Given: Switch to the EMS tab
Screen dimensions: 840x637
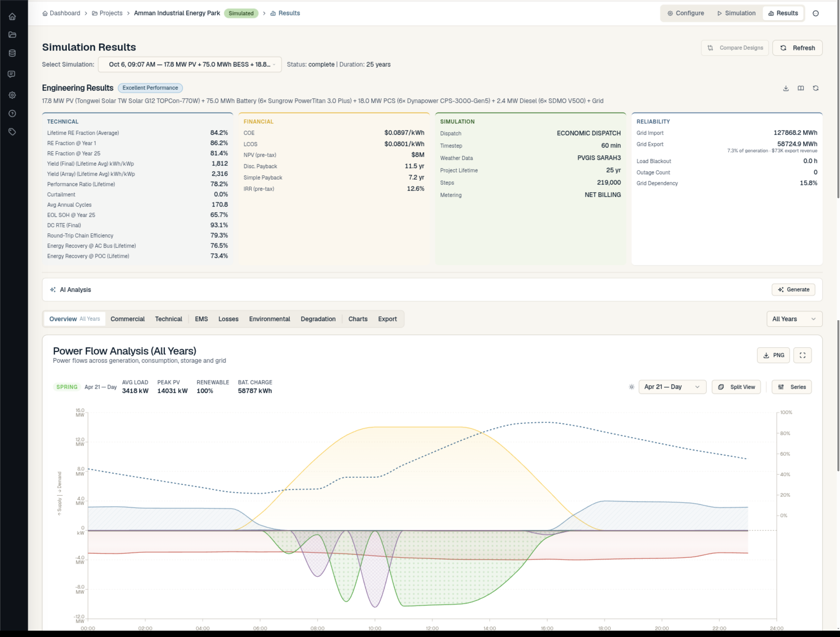Looking at the screenshot, I should coord(201,319).
